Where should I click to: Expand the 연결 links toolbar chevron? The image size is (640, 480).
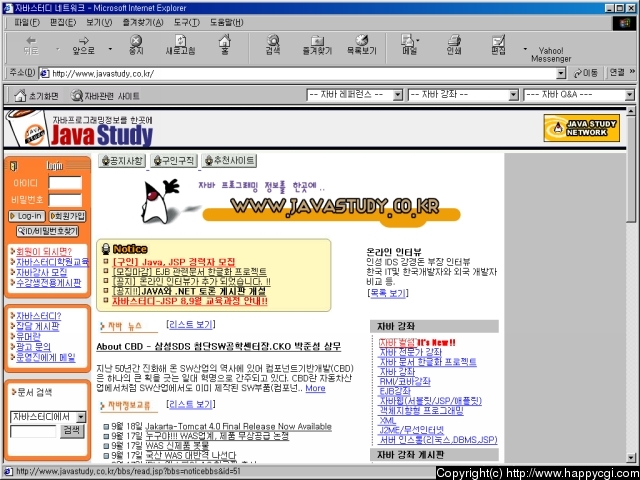coord(632,72)
